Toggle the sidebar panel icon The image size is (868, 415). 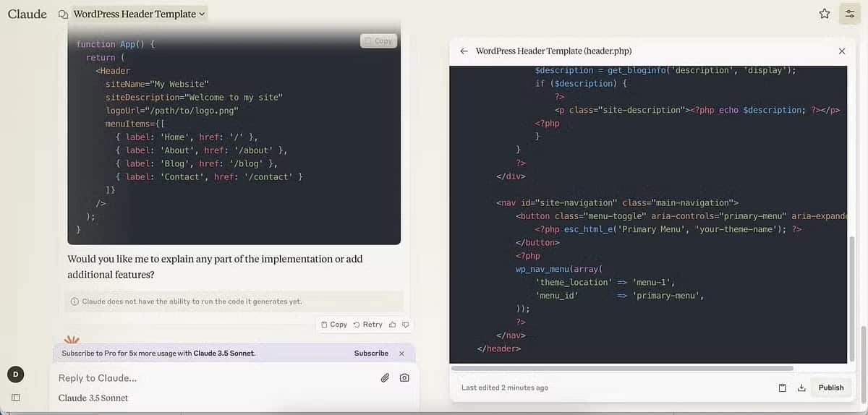click(x=16, y=397)
